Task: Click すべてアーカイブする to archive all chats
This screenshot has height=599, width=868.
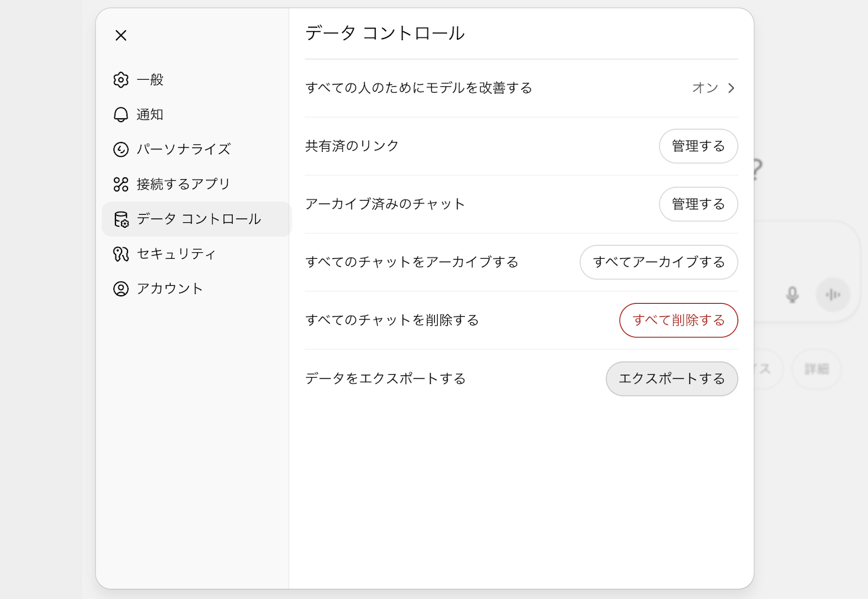Action: tap(659, 262)
